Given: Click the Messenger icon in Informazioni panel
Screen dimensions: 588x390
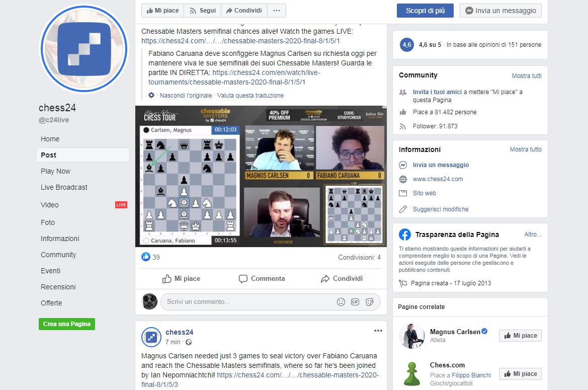Looking at the screenshot, I should tap(403, 165).
